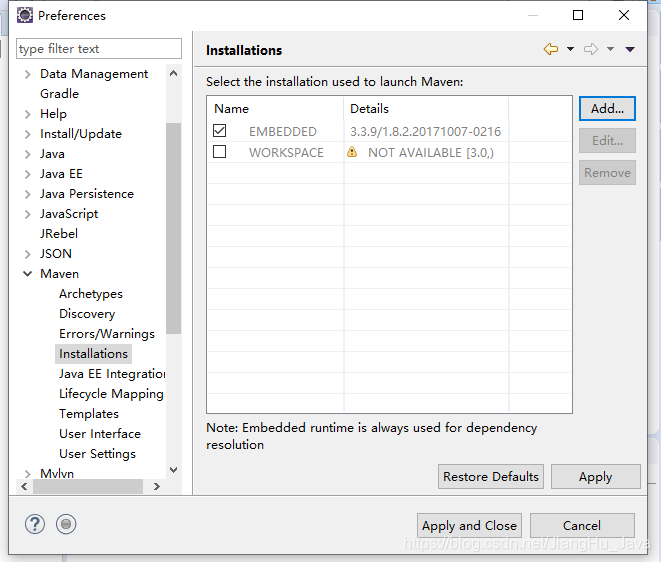661x562 pixels.
Task: Expand the Java Persistence tree node
Action: 27,194
